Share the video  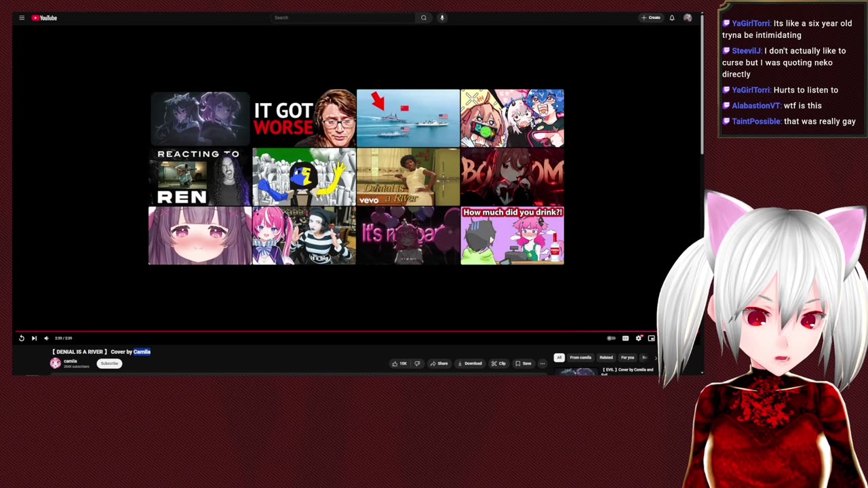tap(439, 363)
